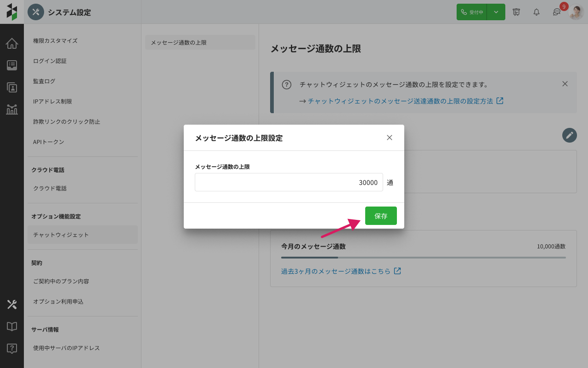Click the monthly message count progress bar
The image size is (588, 368).
(423, 258)
